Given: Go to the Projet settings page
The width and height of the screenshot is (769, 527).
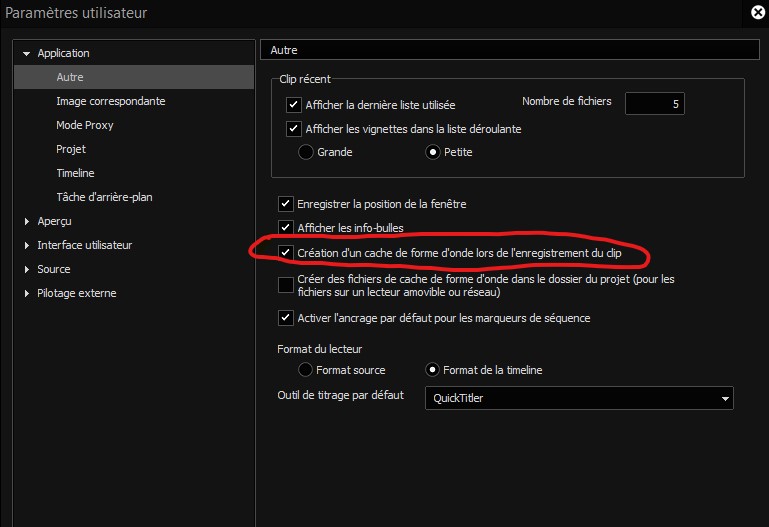Looking at the screenshot, I should 71,149.
